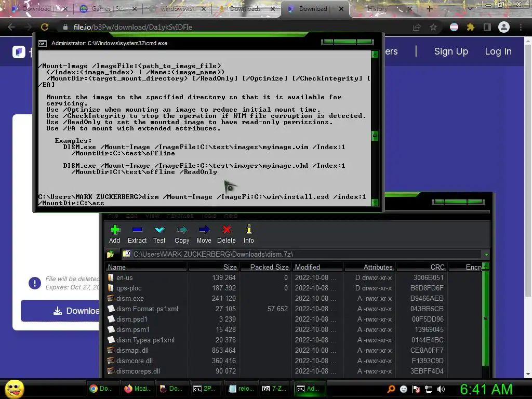Screen dimensions: 532x399
Task: Open the Chrome extensions puzzle icon
Action: 470,27
